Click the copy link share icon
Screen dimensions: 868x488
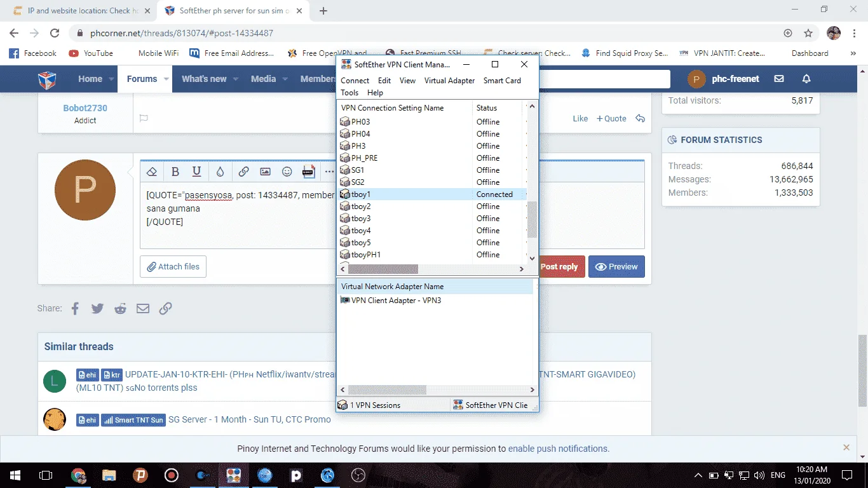tap(165, 308)
